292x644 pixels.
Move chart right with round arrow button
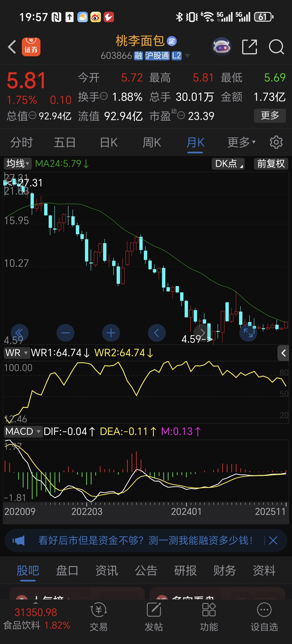point(203,333)
